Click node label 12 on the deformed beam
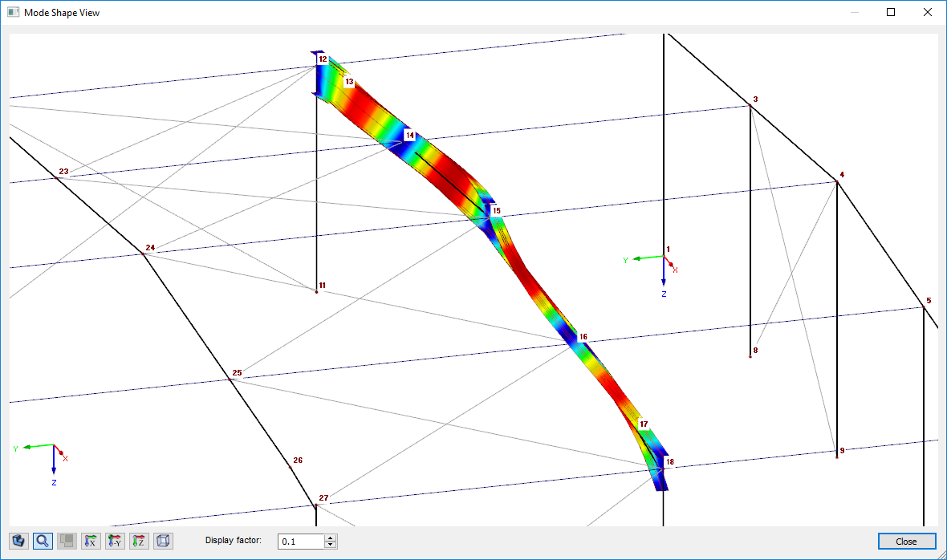The image size is (947, 560). tap(323, 58)
